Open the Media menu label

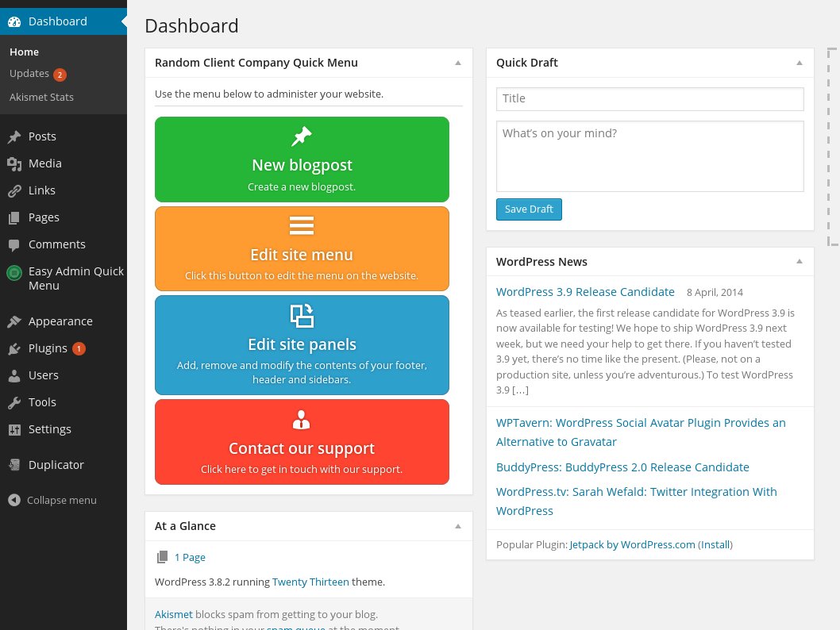45,163
